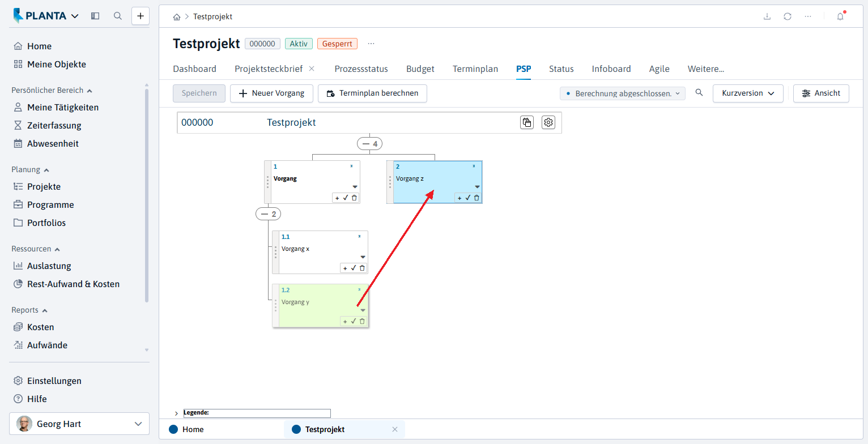The width and height of the screenshot is (868, 444).
Task: Close the Testprojekt bottom tab
Action: click(395, 429)
